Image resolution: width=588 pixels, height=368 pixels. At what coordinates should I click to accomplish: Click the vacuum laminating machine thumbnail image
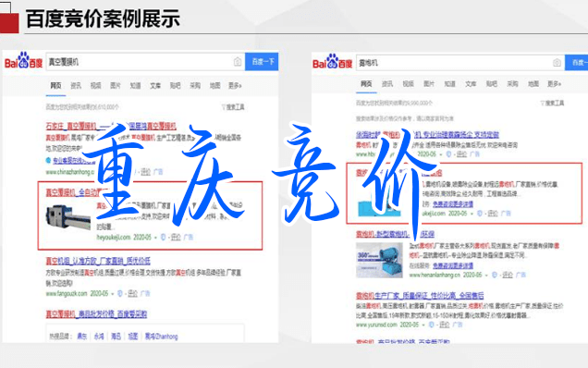[x=68, y=217]
